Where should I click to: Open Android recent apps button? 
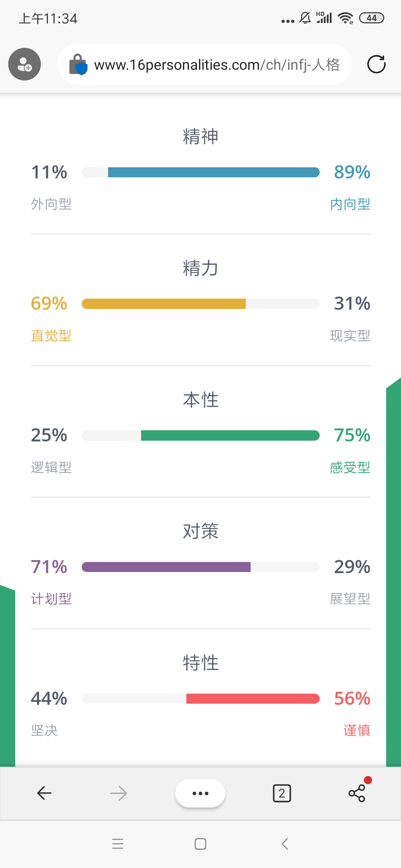pos(118,844)
